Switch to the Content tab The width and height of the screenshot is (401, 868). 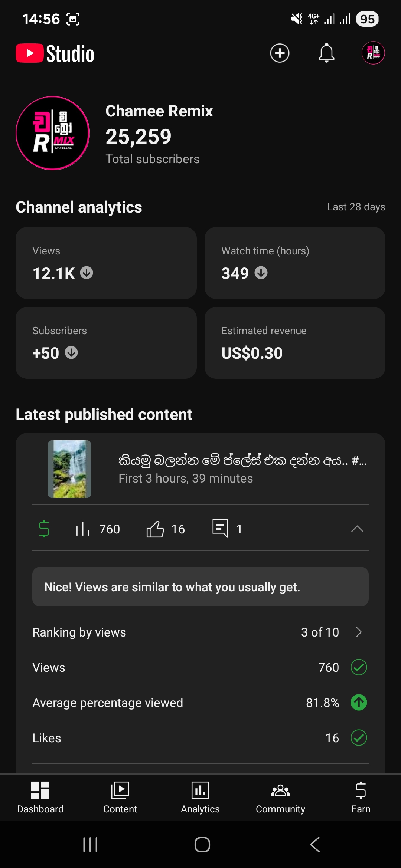120,798
